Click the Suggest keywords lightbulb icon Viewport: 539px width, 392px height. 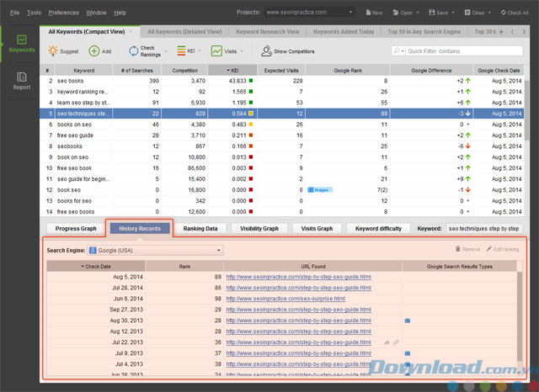click(x=53, y=51)
